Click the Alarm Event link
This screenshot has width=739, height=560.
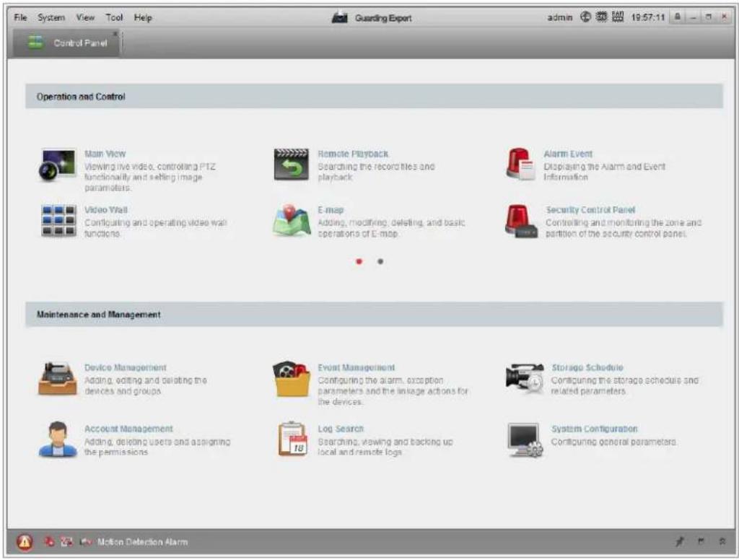[568, 154]
